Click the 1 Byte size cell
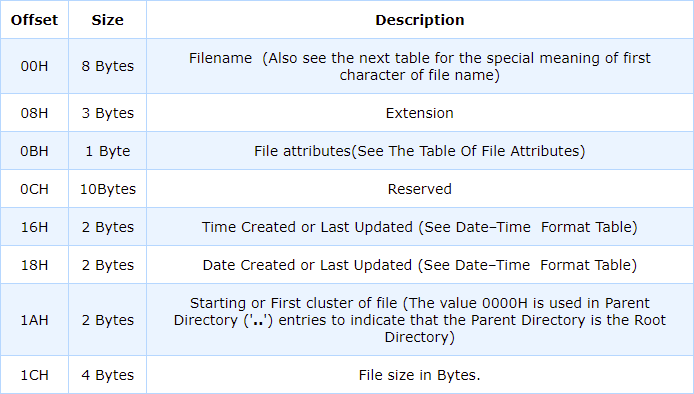Viewport: 694px width, 394px height. tap(108, 151)
